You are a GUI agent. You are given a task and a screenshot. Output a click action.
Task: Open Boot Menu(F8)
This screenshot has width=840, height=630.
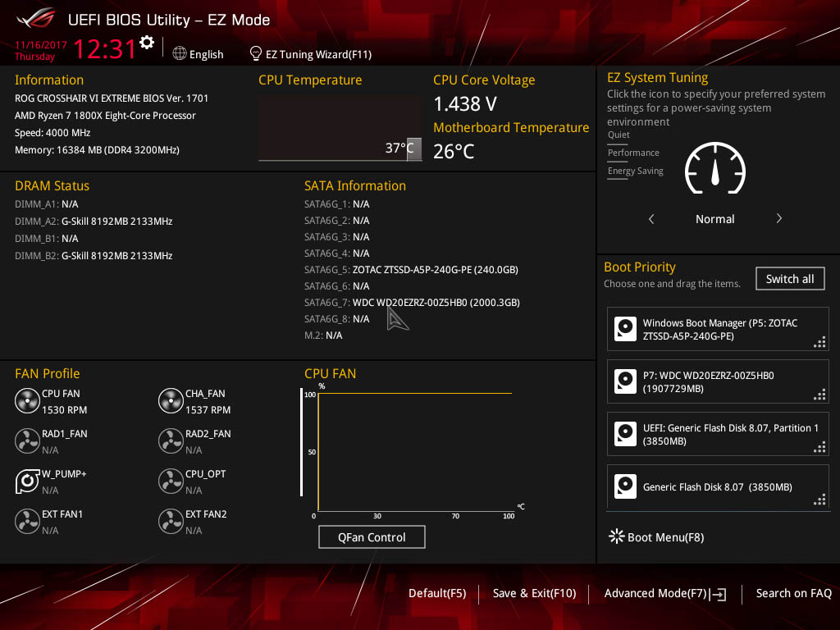[x=665, y=537]
